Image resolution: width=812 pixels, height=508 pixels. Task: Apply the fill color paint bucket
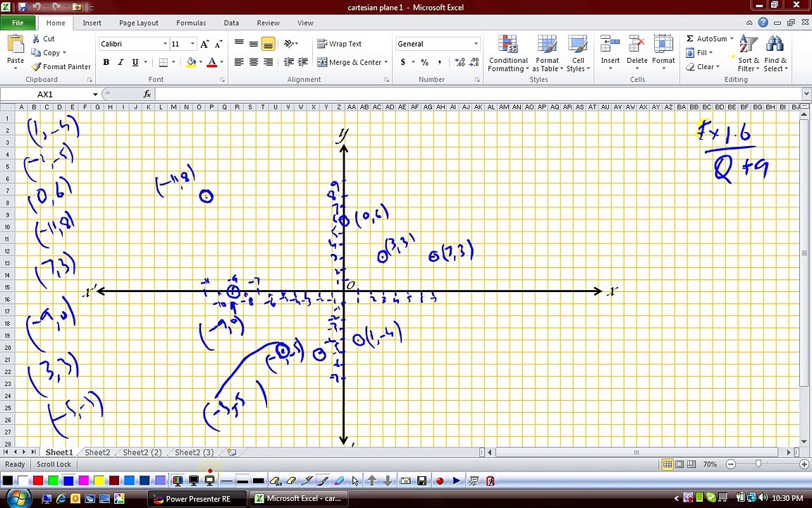pos(191,62)
